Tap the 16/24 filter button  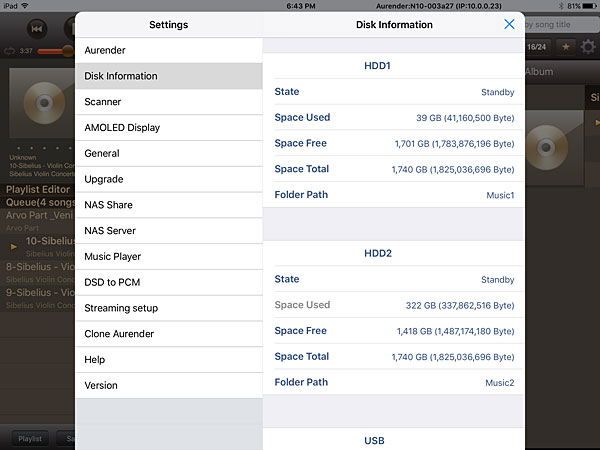pyautogui.click(x=536, y=47)
